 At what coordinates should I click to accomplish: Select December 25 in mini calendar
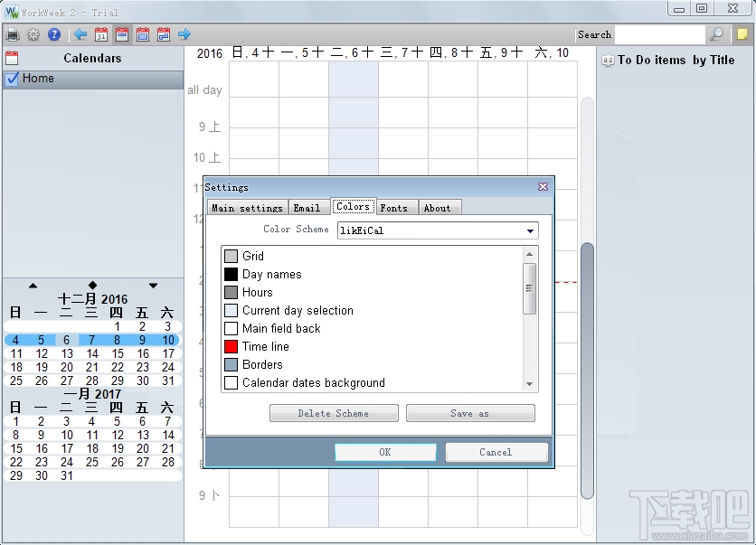[16, 381]
